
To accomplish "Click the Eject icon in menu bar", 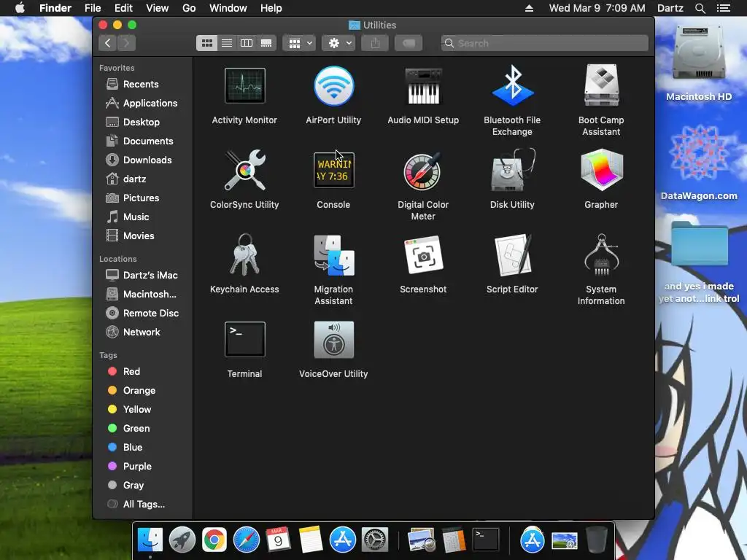I will click(x=530, y=8).
